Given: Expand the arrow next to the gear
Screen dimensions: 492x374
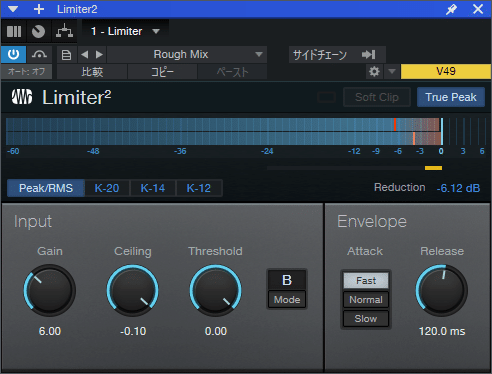Looking at the screenshot, I should pos(392,71).
